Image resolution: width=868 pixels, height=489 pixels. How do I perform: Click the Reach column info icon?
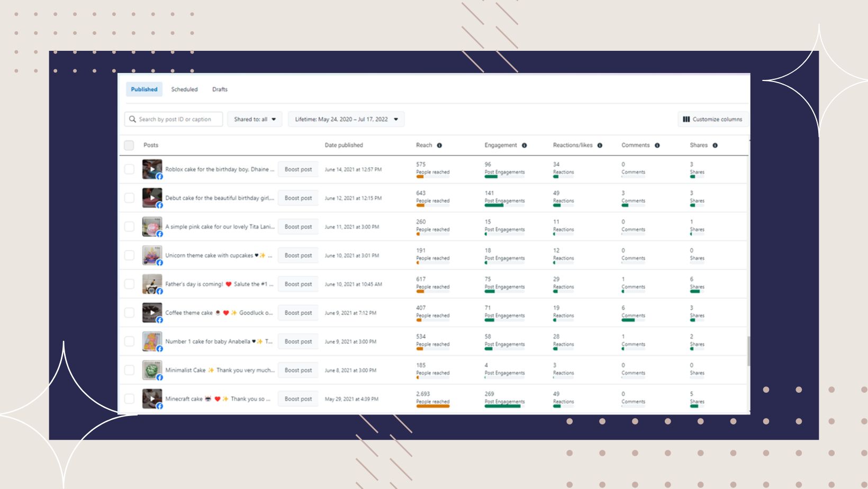(x=439, y=146)
